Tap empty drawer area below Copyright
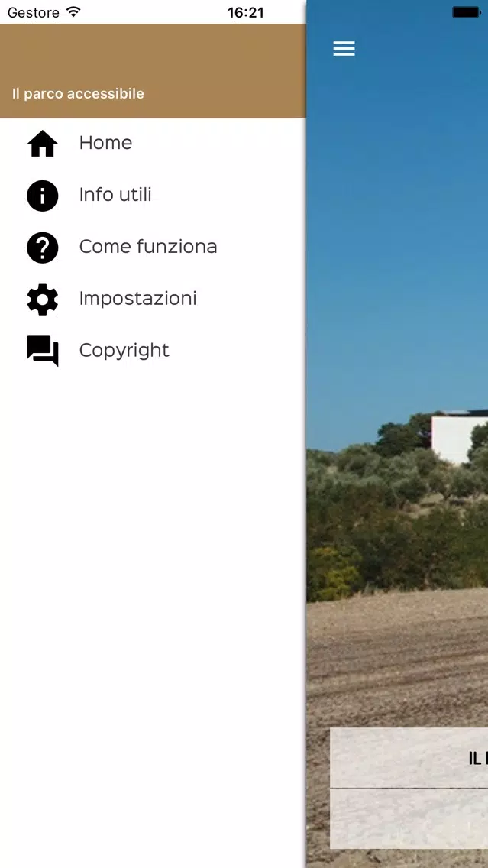This screenshot has height=868, width=488. click(153, 609)
